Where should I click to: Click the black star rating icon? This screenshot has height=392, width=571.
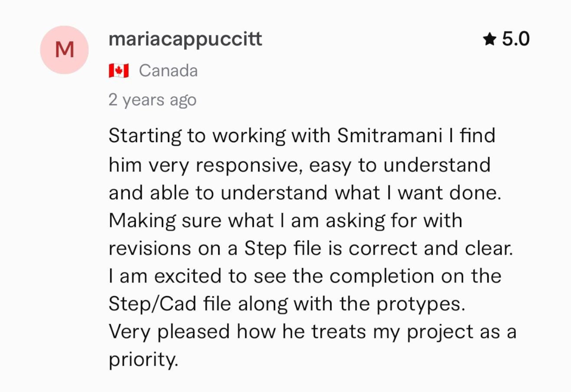coord(490,39)
